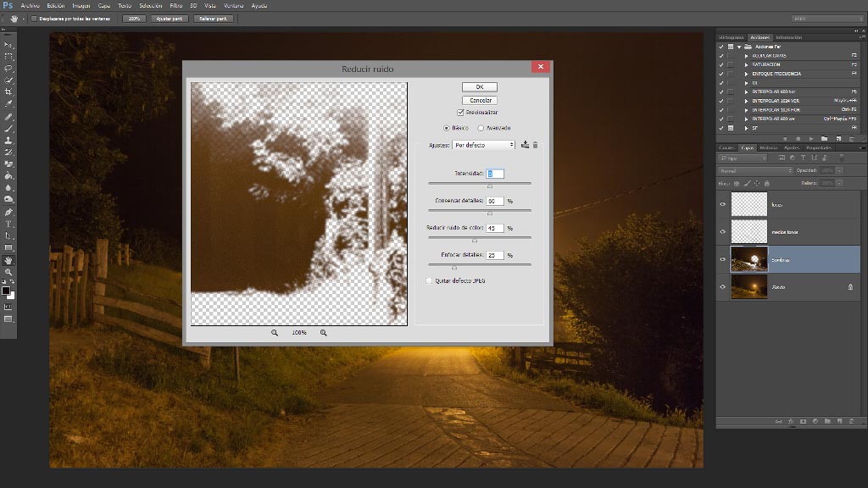Open the Ajustes dropdown 'Por defecto'
This screenshot has height=488, width=868.
click(484, 145)
